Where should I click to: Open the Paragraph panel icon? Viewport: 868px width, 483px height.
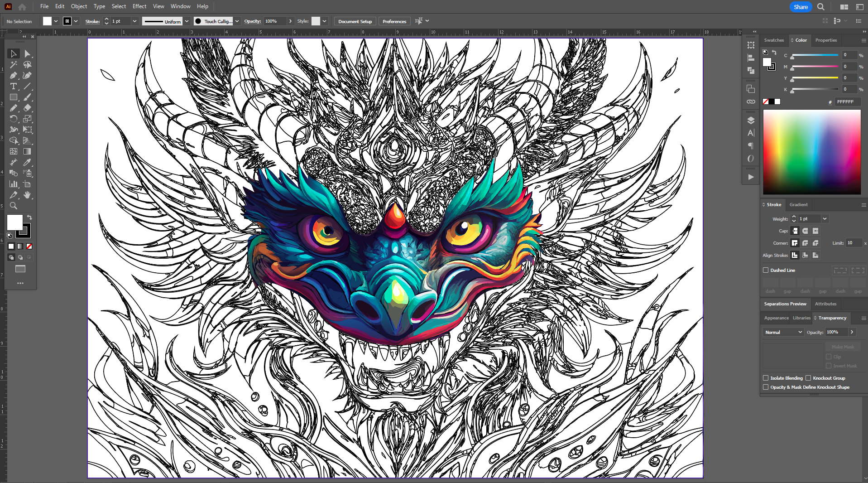[751, 145]
